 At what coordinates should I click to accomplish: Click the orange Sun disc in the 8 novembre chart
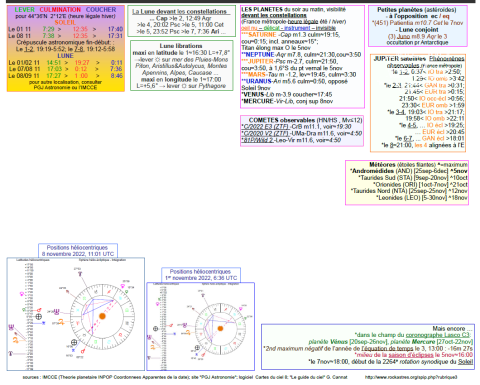pyautogui.click(x=102, y=316)
